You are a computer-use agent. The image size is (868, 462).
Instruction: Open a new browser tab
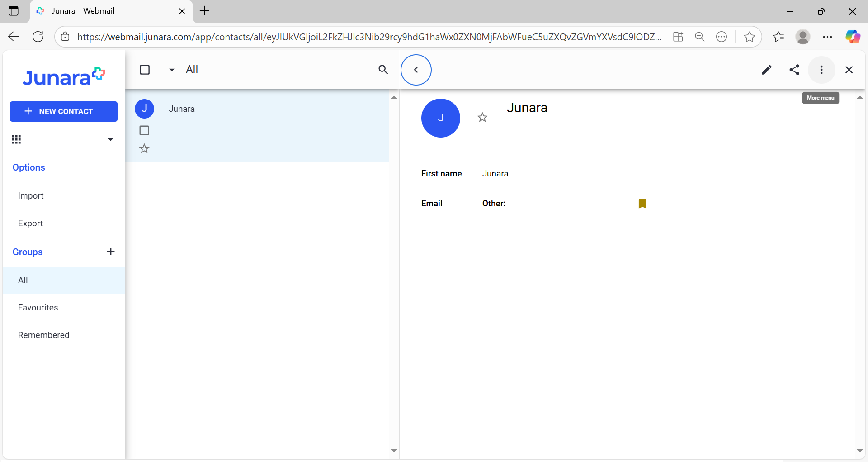click(204, 11)
